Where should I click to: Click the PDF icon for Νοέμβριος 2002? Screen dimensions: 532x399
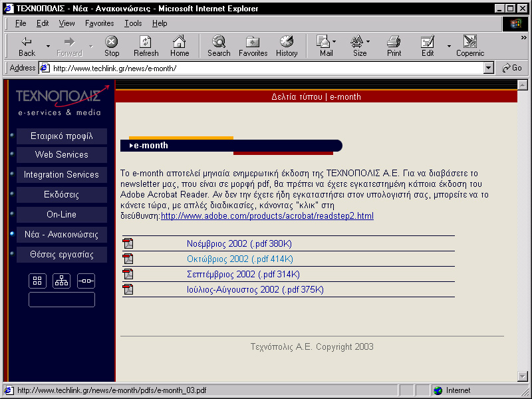(128, 243)
